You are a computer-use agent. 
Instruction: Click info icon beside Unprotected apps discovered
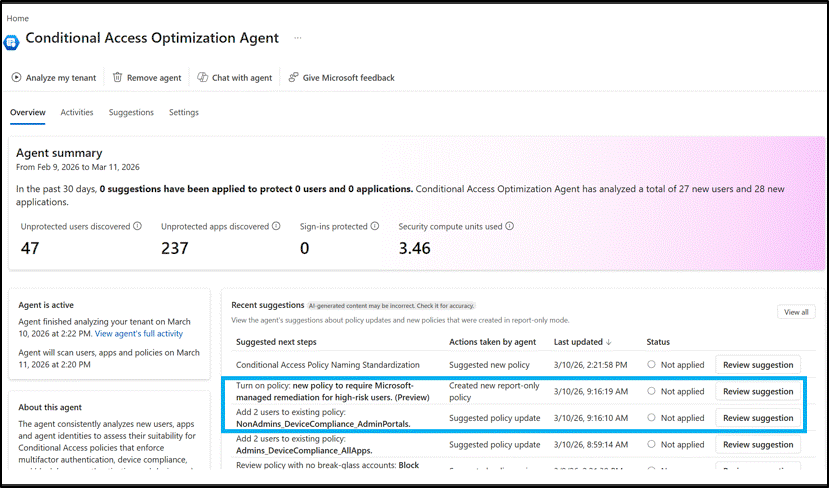click(277, 226)
